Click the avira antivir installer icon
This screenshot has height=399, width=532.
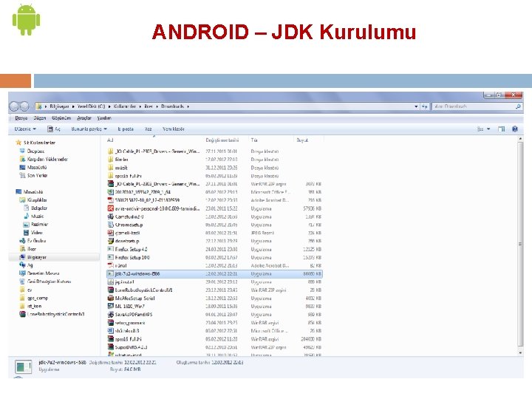(x=111, y=208)
